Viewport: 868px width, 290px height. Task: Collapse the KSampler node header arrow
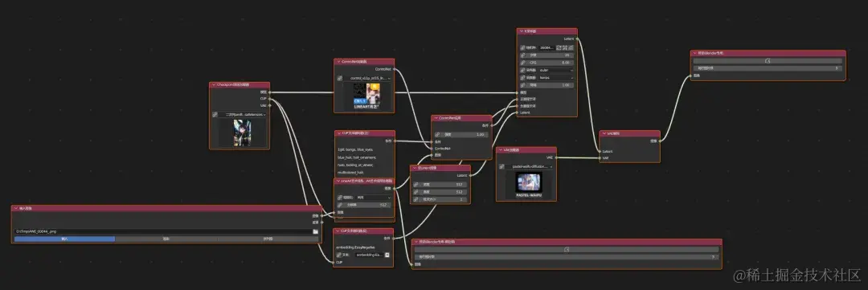[x=521, y=31]
